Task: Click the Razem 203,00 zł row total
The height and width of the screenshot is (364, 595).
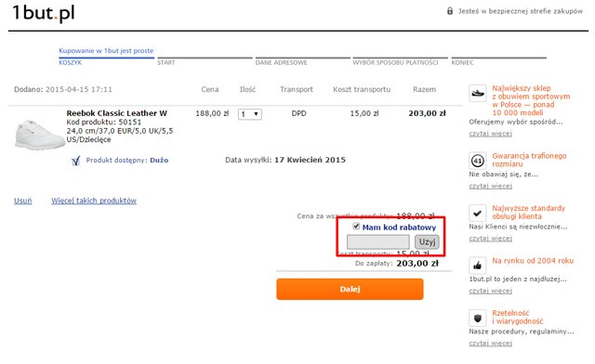Action: point(427,113)
